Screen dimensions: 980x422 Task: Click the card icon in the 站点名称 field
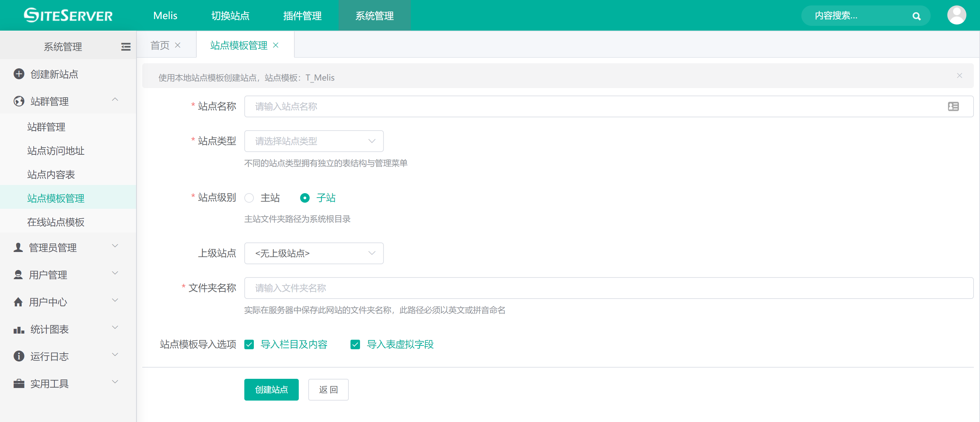pos(953,106)
